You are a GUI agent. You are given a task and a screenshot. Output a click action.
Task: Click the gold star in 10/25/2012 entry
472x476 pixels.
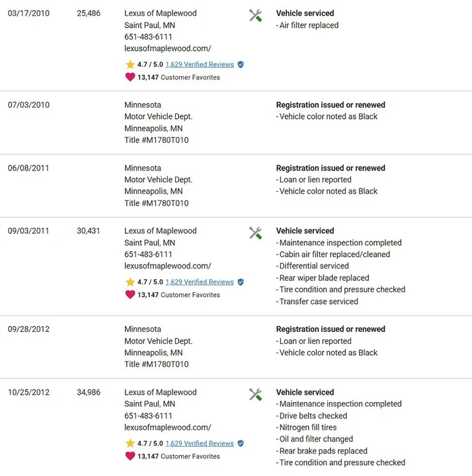pos(130,443)
